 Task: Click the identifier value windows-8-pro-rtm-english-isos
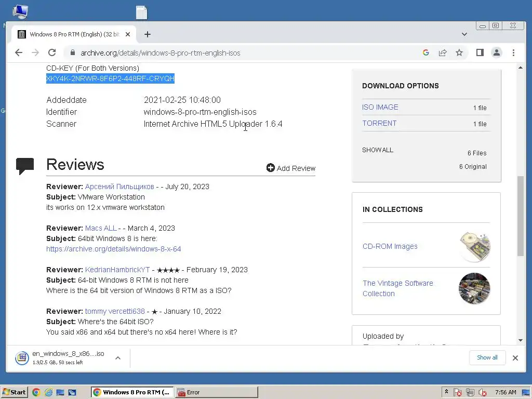click(x=200, y=112)
